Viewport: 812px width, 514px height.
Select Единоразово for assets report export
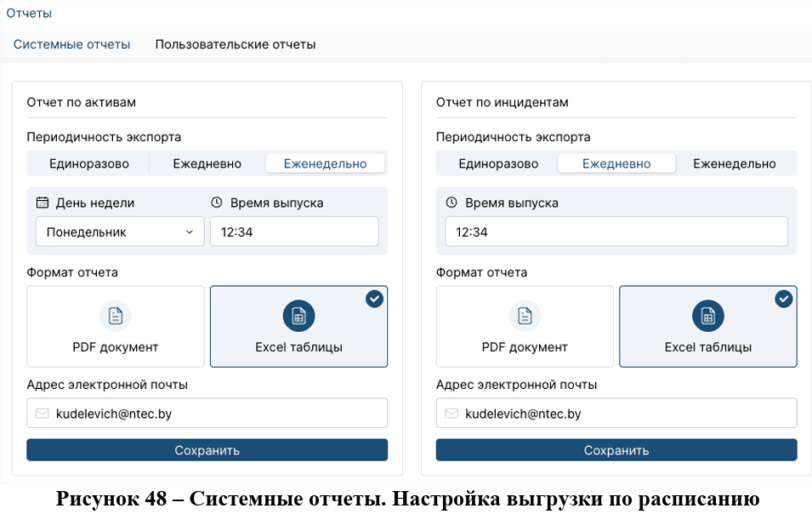click(88, 163)
